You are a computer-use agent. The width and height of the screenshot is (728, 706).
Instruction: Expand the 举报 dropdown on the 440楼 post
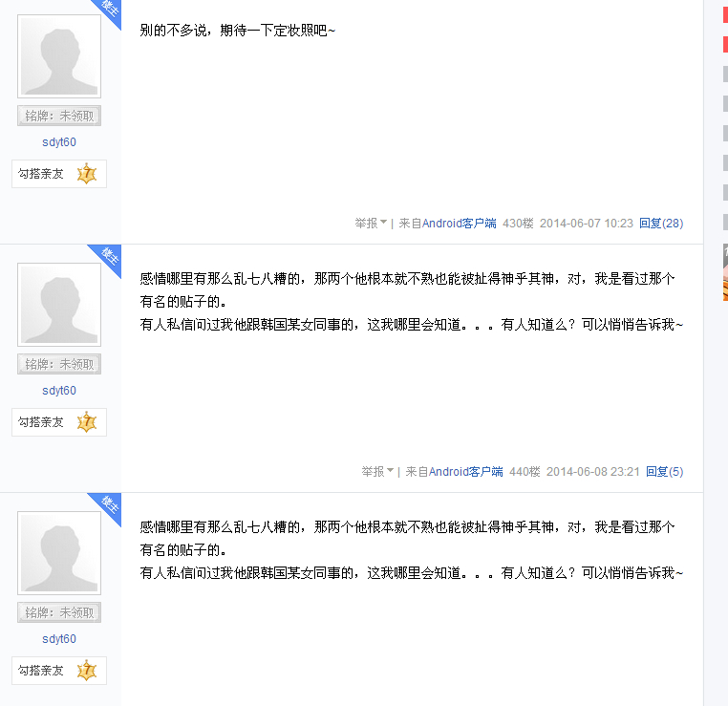tap(377, 472)
